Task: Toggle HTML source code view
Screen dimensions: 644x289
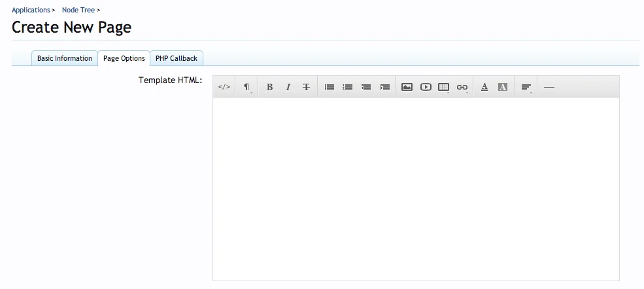Action: click(224, 87)
